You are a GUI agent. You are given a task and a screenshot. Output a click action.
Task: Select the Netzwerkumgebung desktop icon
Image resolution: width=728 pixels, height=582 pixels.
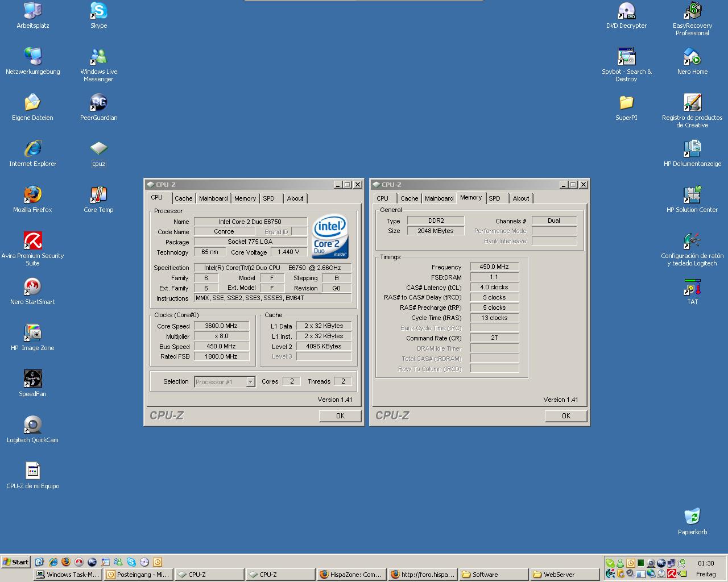coord(33,61)
